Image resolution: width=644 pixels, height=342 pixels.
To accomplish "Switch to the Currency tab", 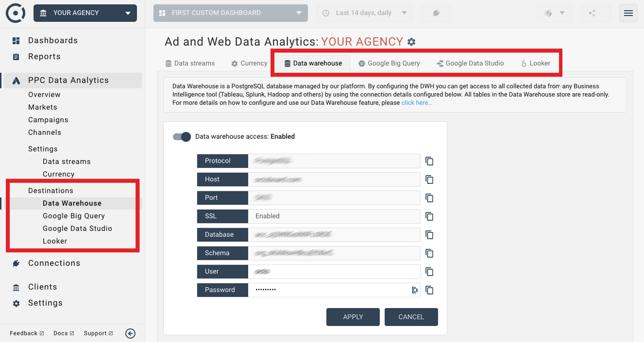I will coord(249,63).
